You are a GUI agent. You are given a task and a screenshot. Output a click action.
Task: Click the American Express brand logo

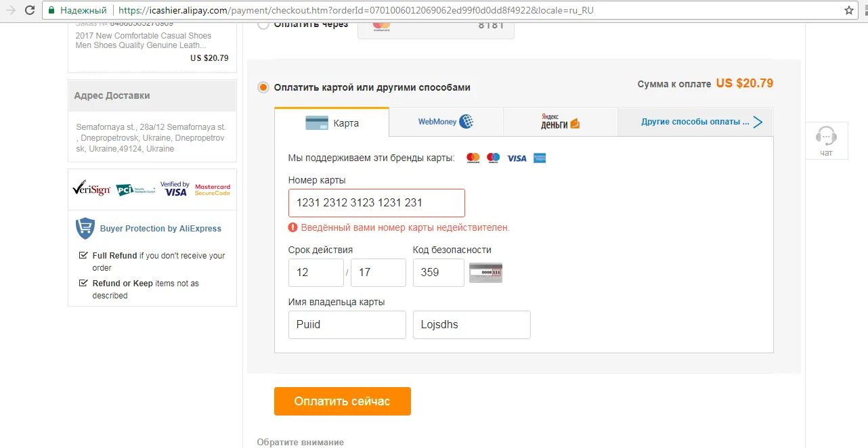coord(540,158)
